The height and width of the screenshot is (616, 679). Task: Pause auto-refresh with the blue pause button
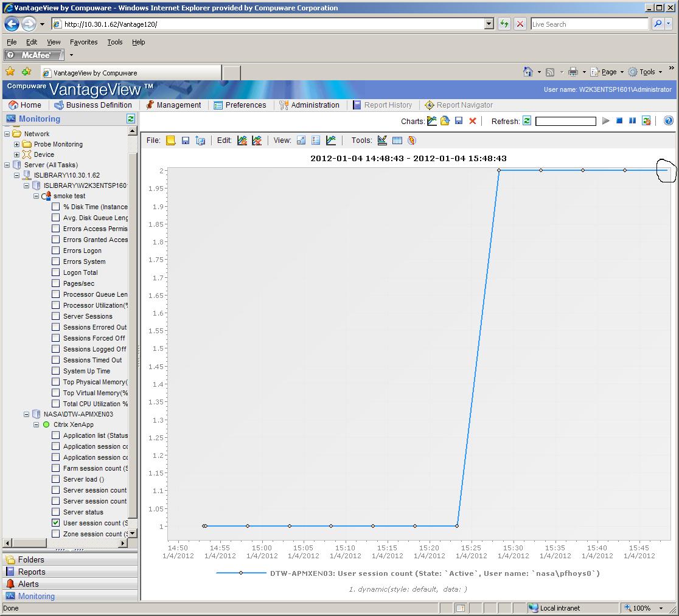pos(633,121)
